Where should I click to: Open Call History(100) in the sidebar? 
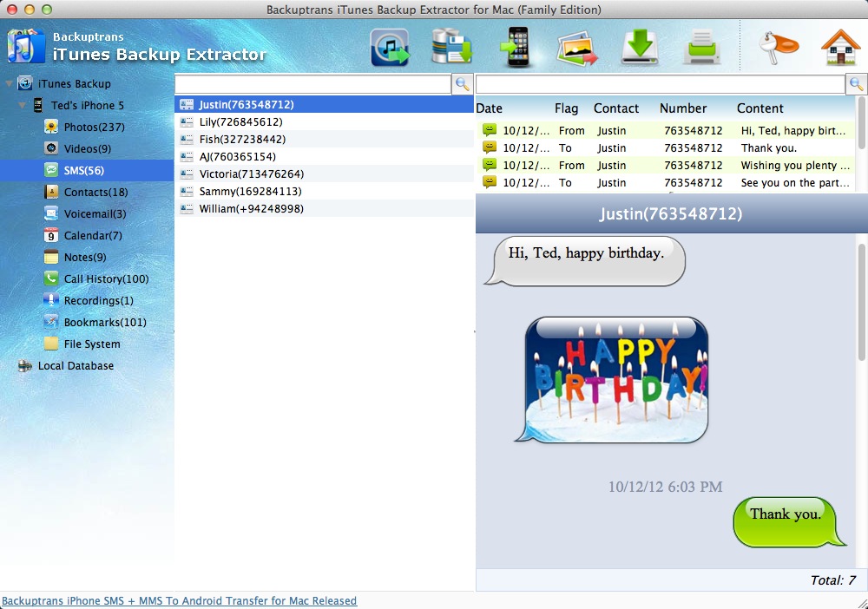click(106, 278)
